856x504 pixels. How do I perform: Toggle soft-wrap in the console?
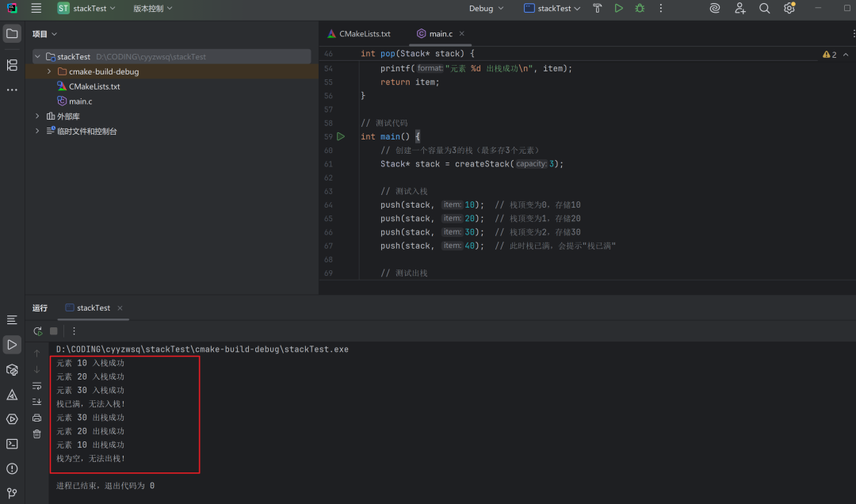36,385
